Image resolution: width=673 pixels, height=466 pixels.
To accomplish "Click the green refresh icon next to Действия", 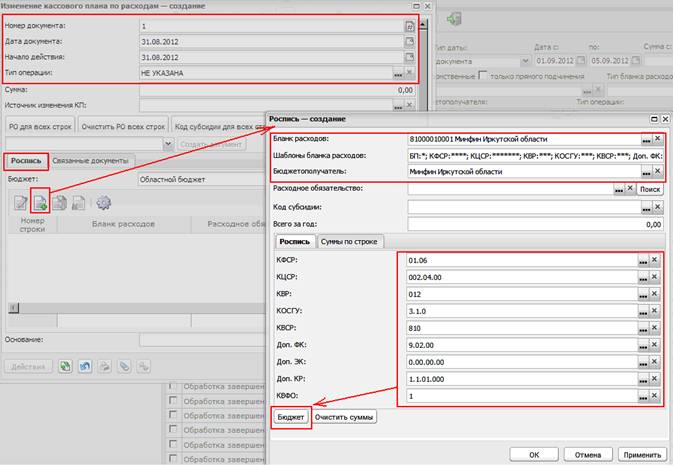I will (65, 366).
